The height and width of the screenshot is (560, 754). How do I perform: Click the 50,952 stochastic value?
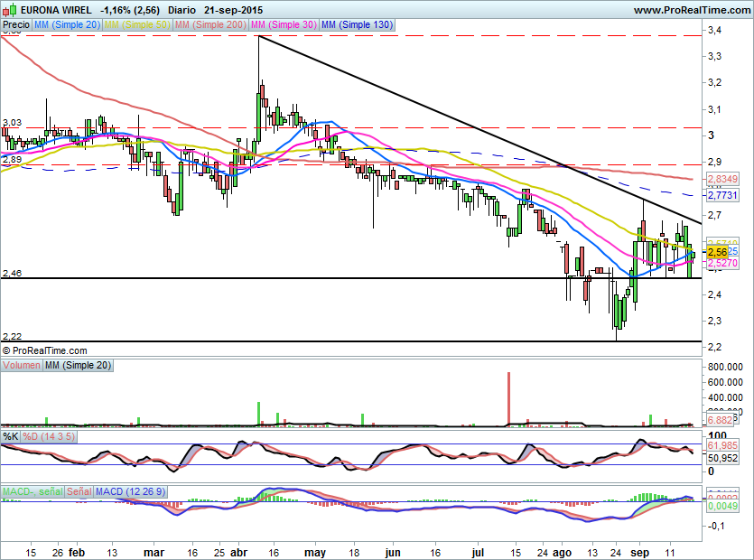(x=722, y=458)
